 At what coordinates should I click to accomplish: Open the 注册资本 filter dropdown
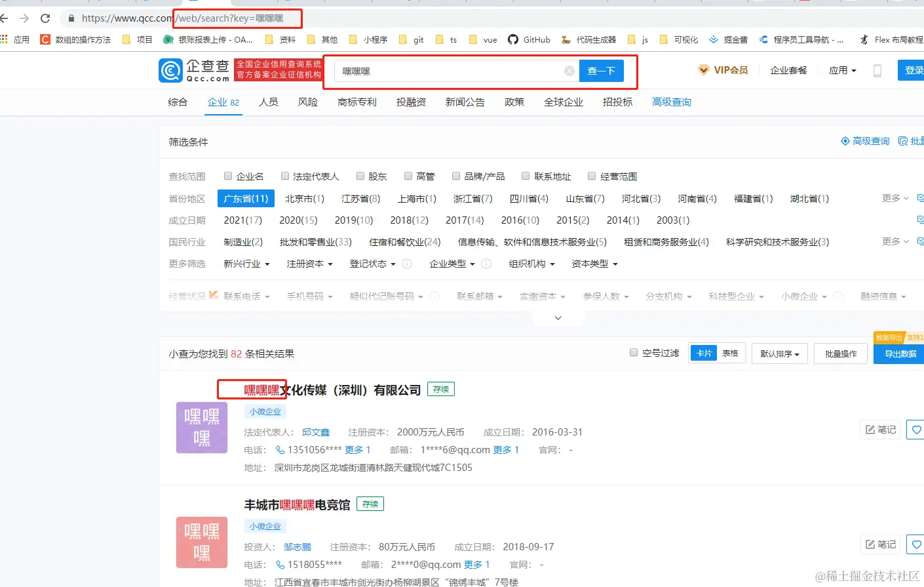(310, 264)
